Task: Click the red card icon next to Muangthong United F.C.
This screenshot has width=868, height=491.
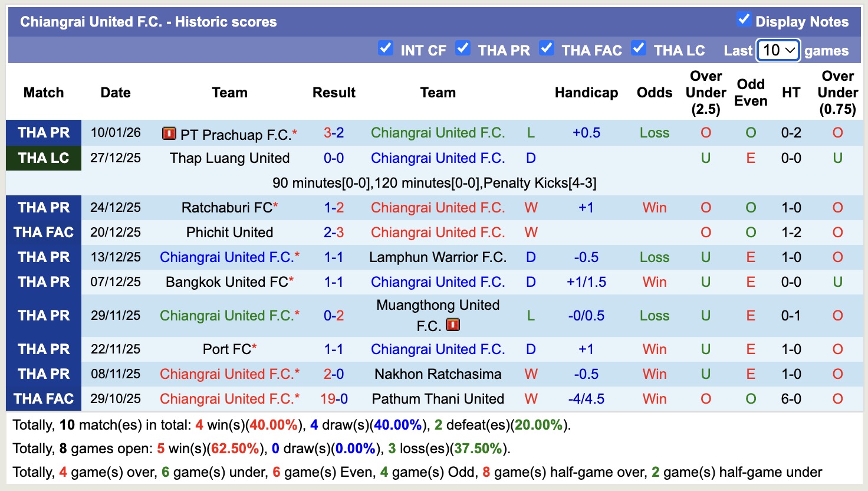Action: tap(452, 324)
